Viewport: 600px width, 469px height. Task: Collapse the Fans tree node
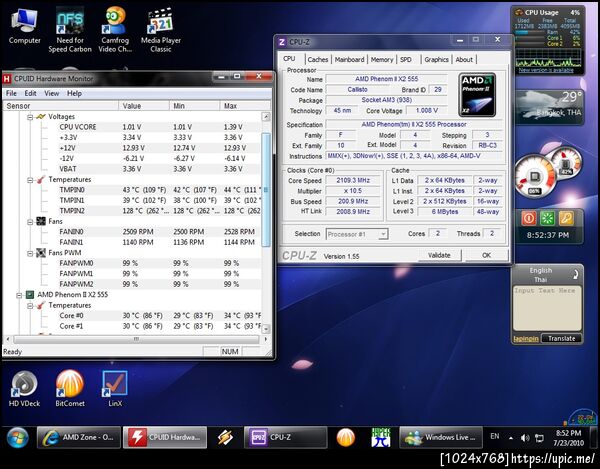click(30, 222)
